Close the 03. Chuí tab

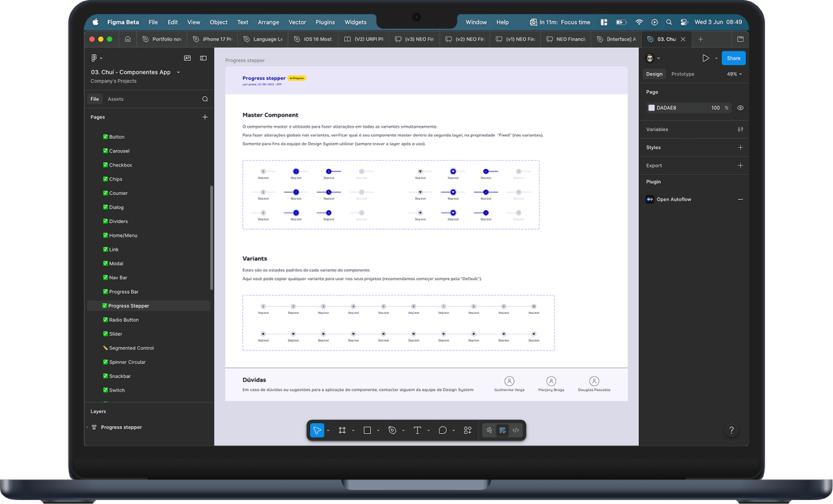683,39
